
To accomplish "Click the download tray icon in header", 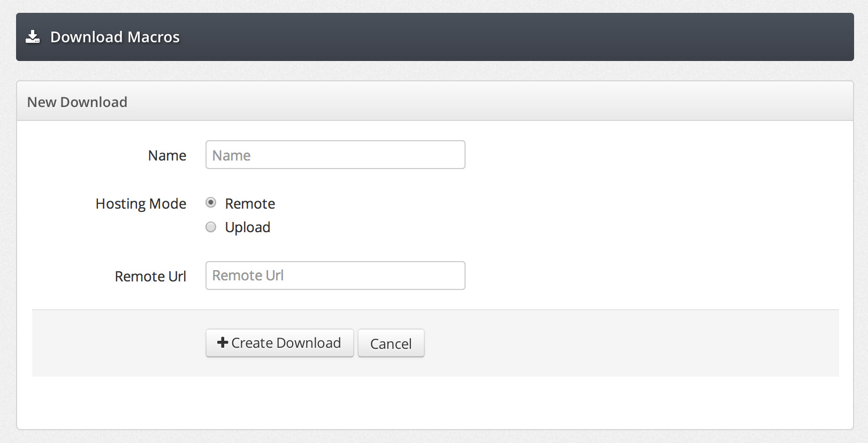I will (33, 37).
